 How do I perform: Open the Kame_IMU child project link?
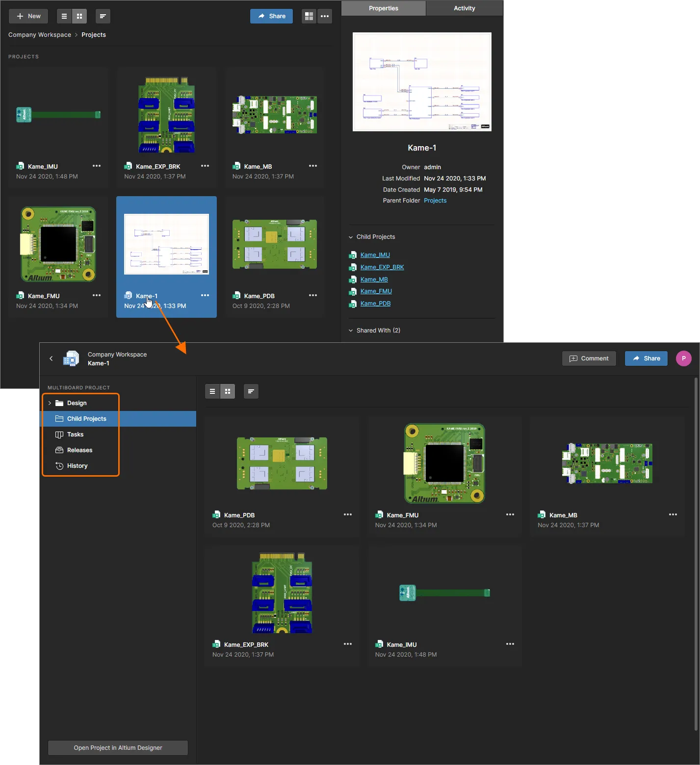pos(375,255)
